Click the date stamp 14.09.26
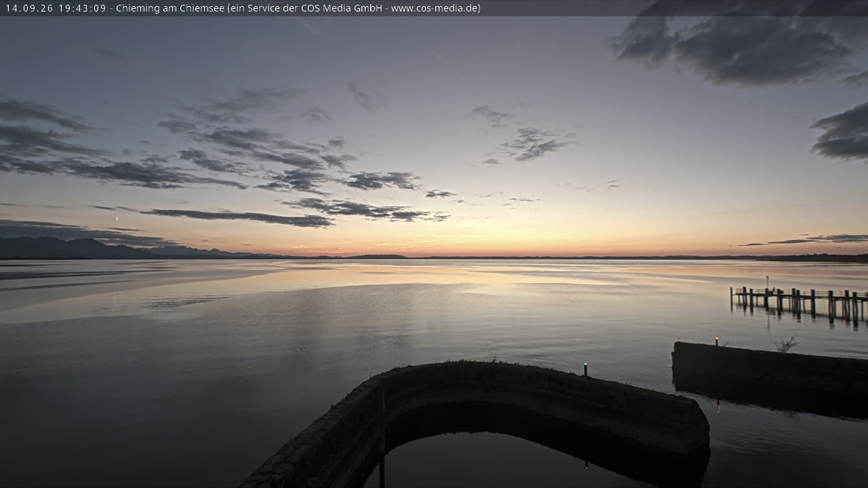Screen dimensions: 868x488 tap(29, 8)
